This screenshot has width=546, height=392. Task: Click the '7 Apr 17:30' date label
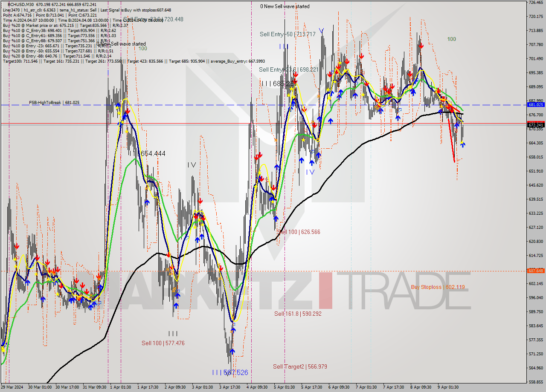[x=393, y=387]
